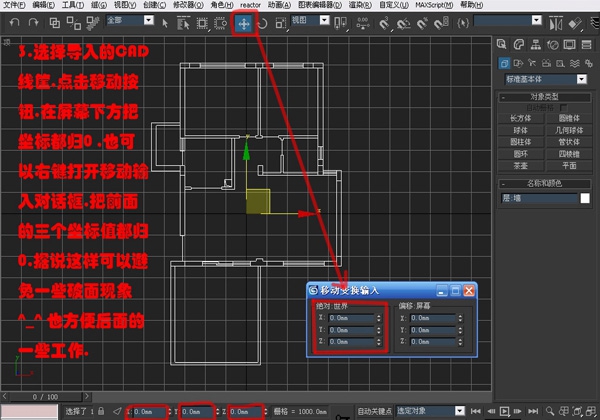Click the offset screen Z field in dialog

pyautogui.click(x=433, y=342)
